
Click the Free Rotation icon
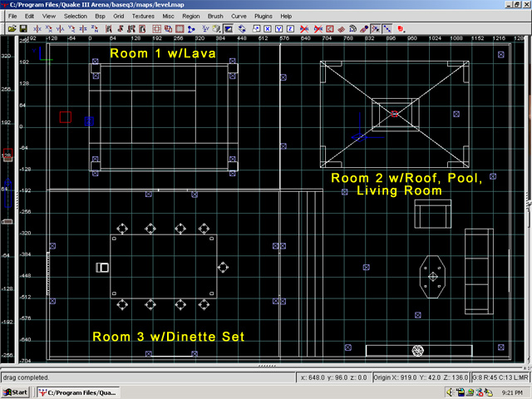click(242, 29)
